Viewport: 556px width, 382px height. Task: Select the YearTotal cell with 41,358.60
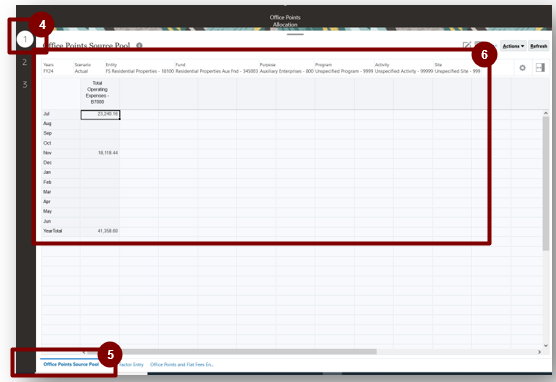click(100, 231)
